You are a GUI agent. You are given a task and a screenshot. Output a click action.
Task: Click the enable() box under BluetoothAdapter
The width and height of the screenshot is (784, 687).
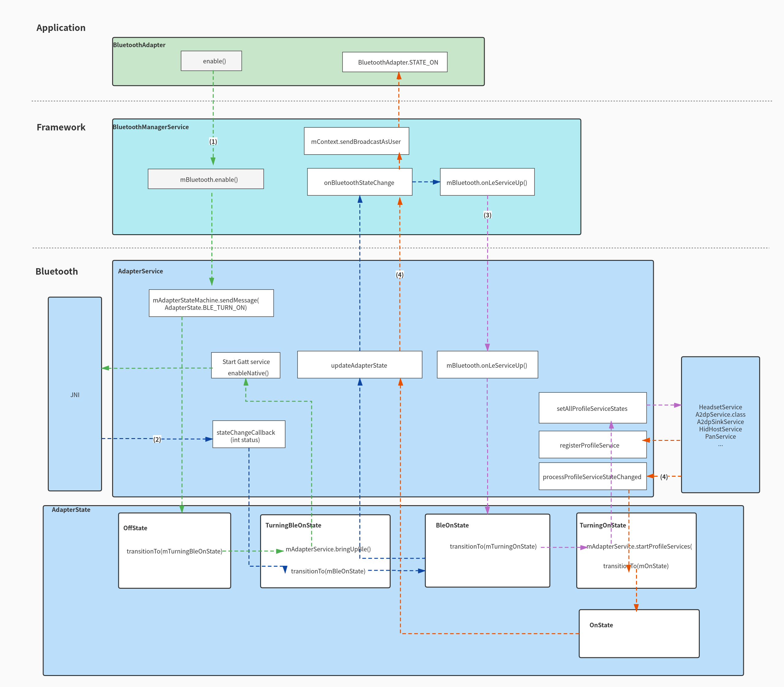[x=211, y=61]
